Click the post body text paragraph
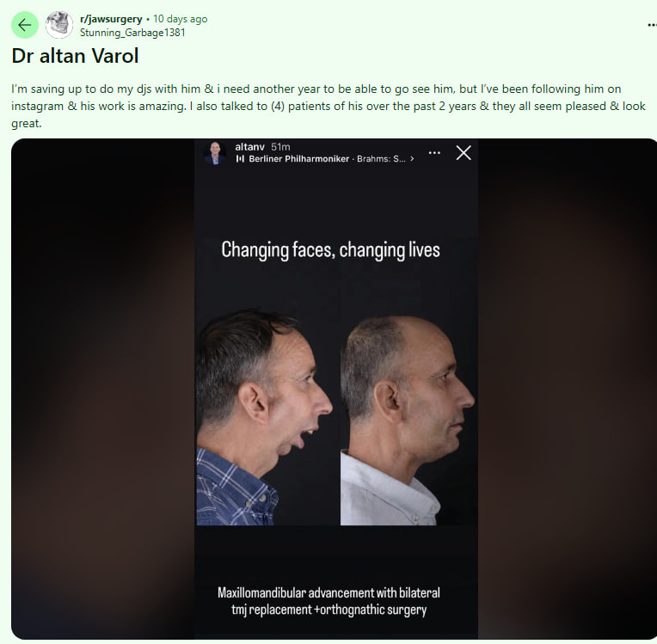The height and width of the screenshot is (644, 657). tap(328, 106)
